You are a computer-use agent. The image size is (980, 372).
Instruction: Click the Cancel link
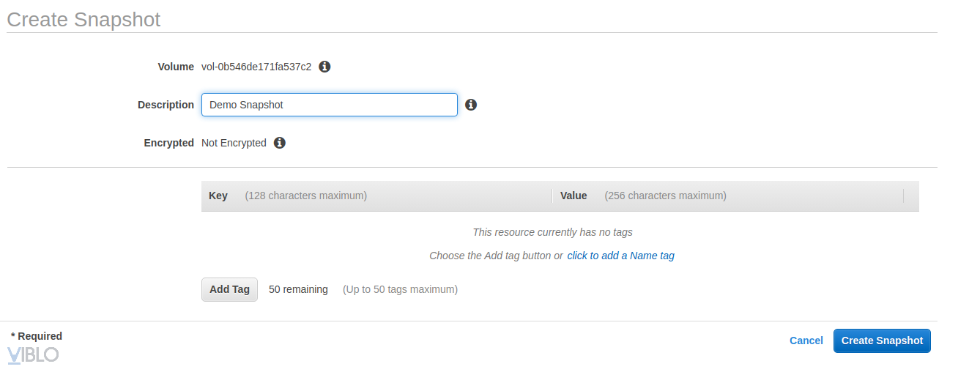806,341
